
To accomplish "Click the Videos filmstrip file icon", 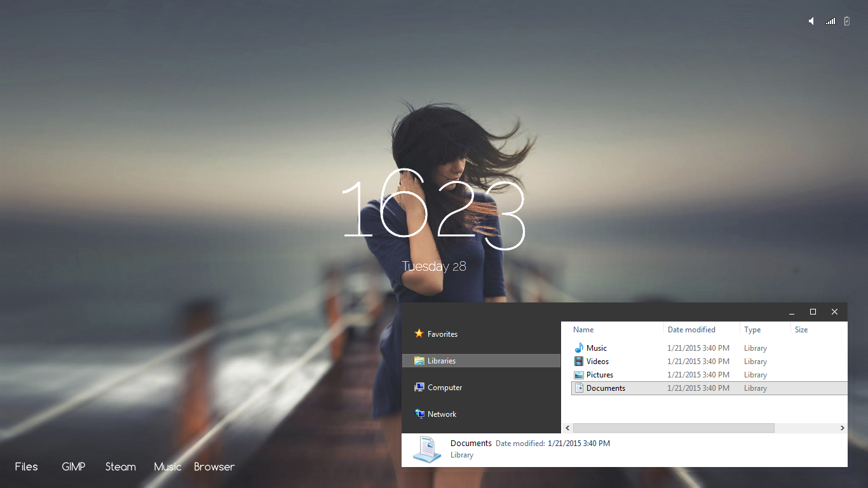I will (579, 362).
